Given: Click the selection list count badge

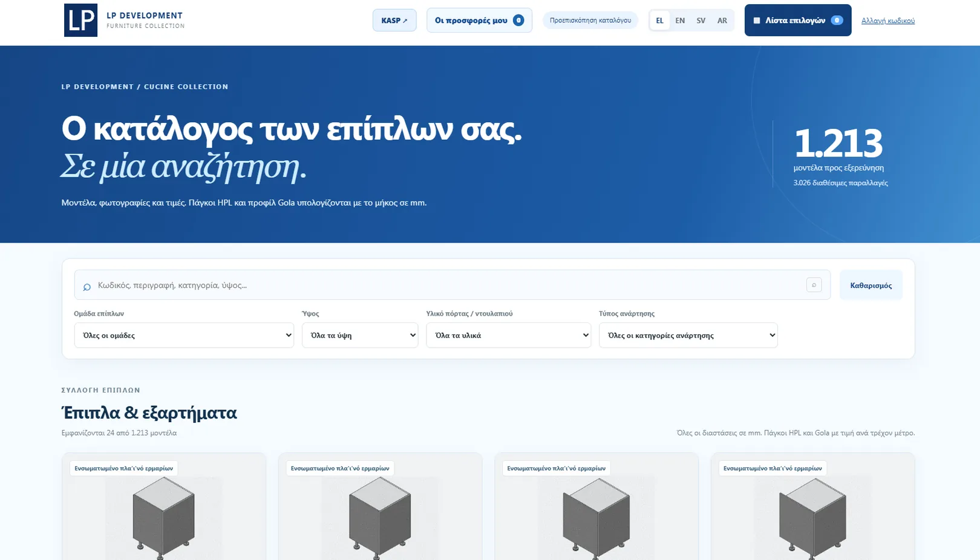Looking at the screenshot, I should click(x=837, y=21).
